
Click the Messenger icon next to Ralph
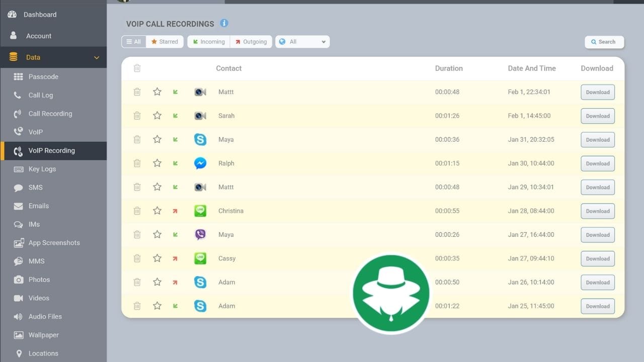click(200, 163)
